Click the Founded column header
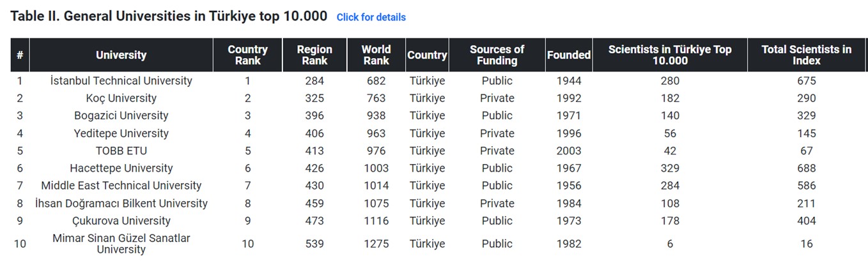The height and width of the screenshot is (261, 868). [569, 55]
